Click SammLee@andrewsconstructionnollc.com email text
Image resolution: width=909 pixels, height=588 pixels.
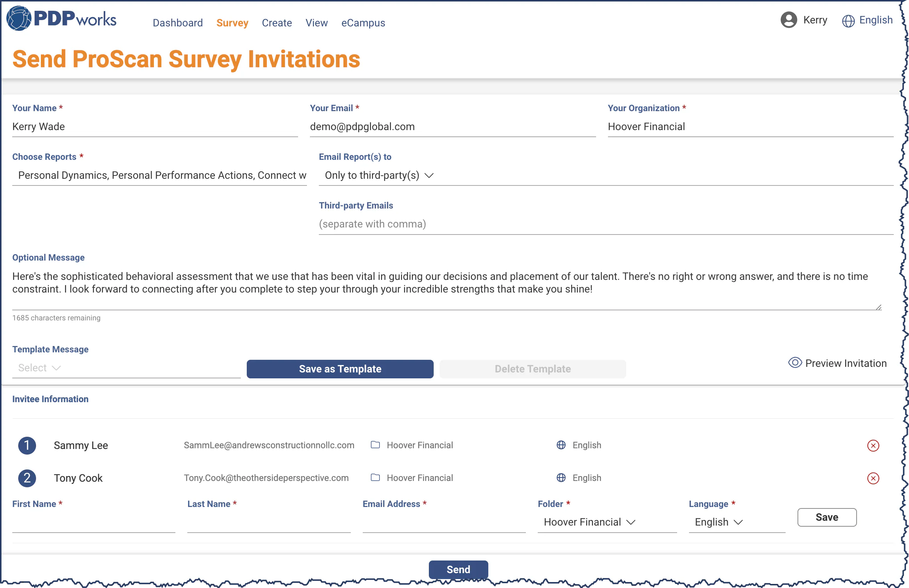point(269,445)
